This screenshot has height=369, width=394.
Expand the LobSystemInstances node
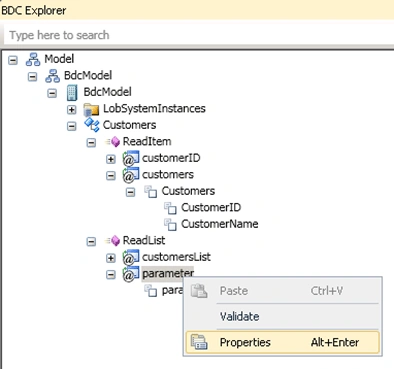(x=72, y=109)
